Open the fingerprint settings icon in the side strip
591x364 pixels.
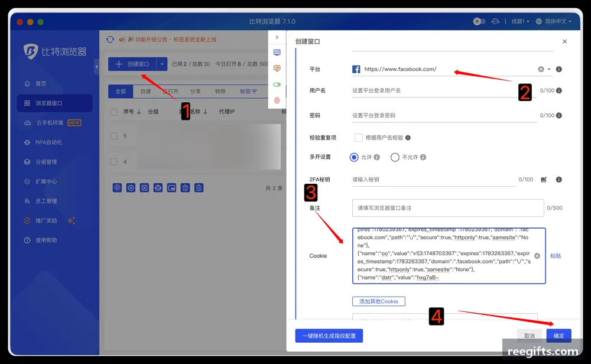click(277, 100)
